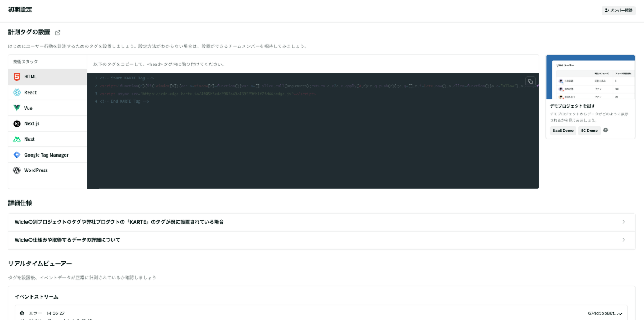644x320 pixels.
Task: Select the React tech stack tab
Action: [48, 92]
